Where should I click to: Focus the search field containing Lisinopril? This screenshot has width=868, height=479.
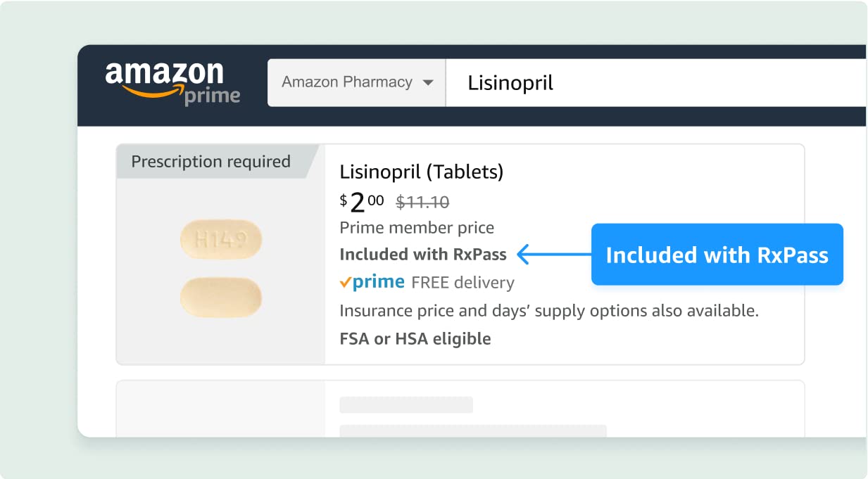click(x=655, y=83)
